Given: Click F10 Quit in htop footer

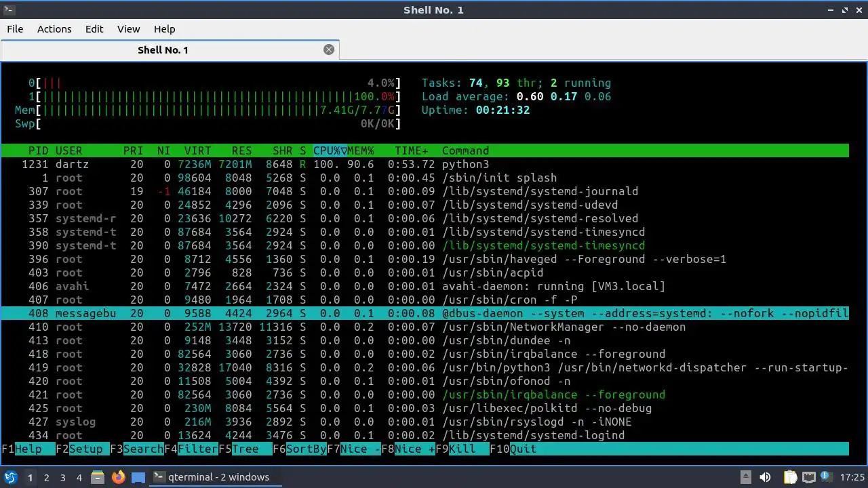Looking at the screenshot, I should click(513, 449).
